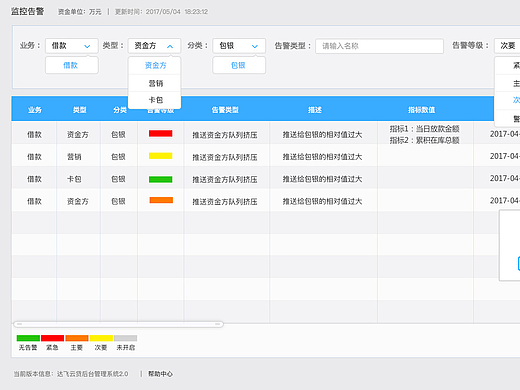This screenshot has width=520, height=390.
Task: Click the 资金单位：万元 label
Action: [80, 12]
